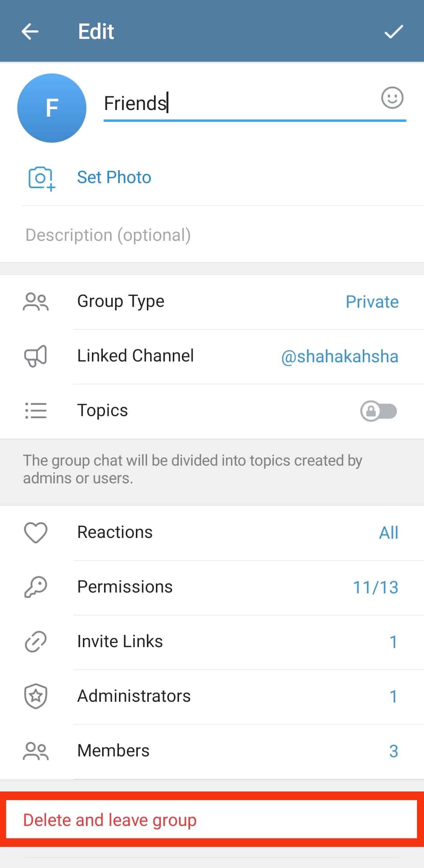Tap the megaphone Linked Channel icon
The width and height of the screenshot is (424, 868).
point(36,356)
